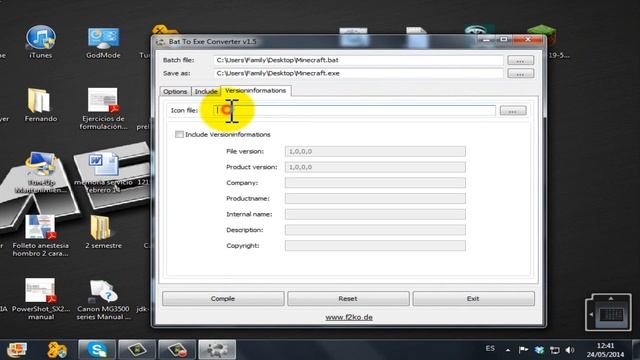Enable the Include Versioninformations checkbox
The height and width of the screenshot is (360, 640).
tap(179, 134)
